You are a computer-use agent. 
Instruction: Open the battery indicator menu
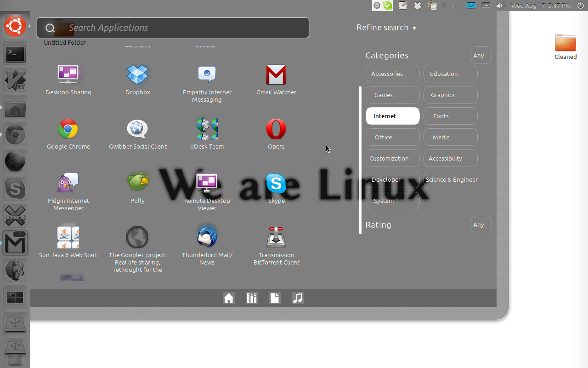486,6
